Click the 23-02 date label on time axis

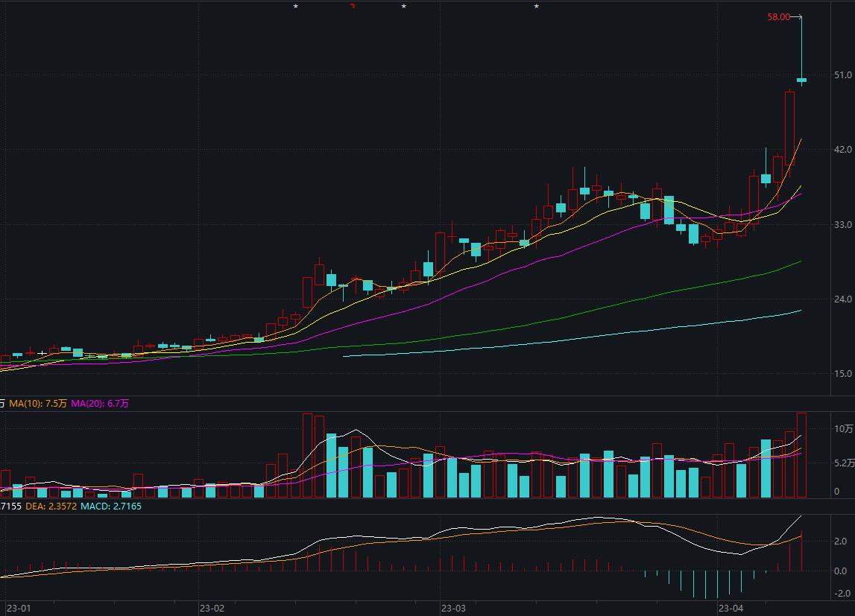tap(212, 609)
